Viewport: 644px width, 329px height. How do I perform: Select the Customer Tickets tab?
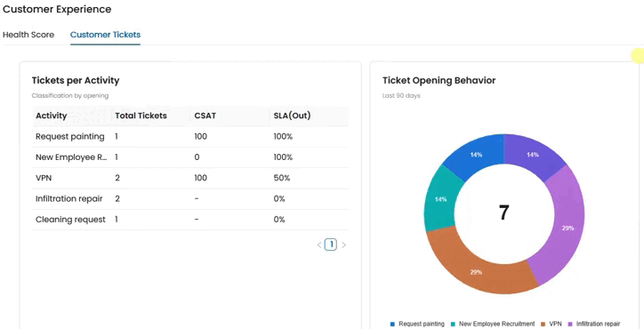[105, 35]
